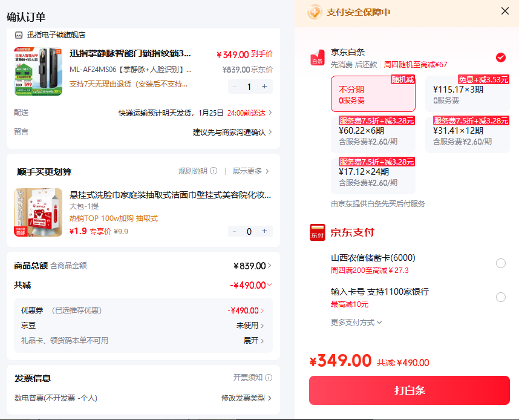Expand 更多支付方式
The image size is (519, 420).
click(x=356, y=323)
